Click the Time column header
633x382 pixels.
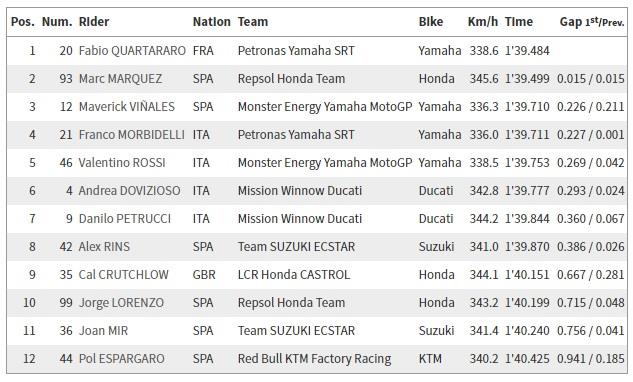[518, 22]
